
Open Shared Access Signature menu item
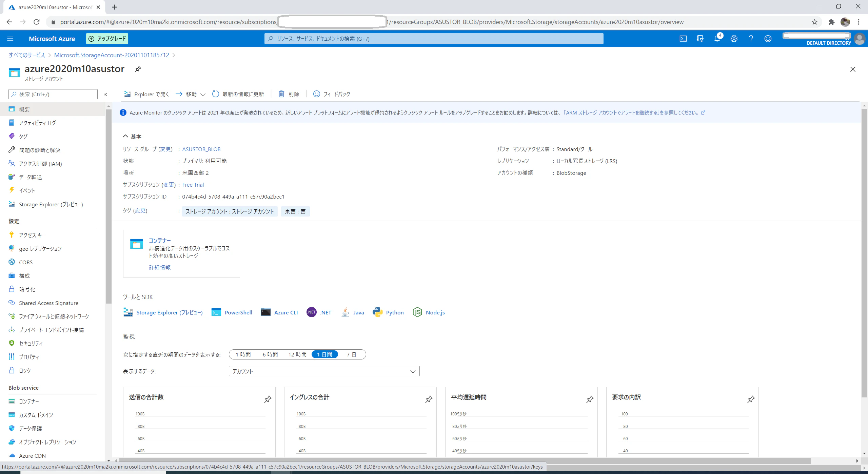tap(48, 303)
